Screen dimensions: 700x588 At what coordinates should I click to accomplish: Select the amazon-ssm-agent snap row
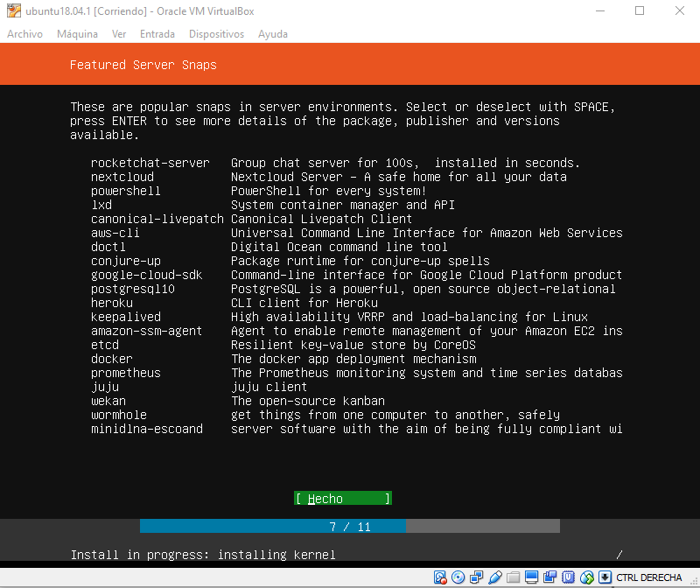(357, 331)
